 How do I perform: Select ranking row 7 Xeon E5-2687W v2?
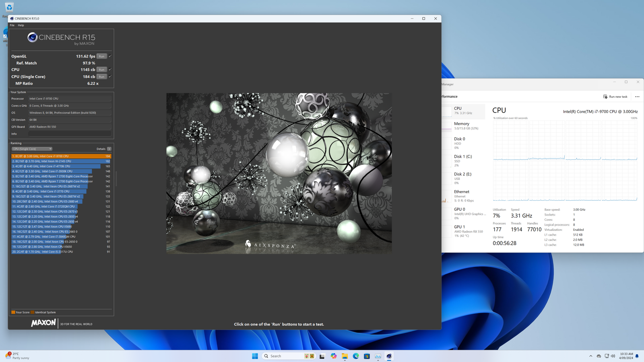(x=61, y=186)
